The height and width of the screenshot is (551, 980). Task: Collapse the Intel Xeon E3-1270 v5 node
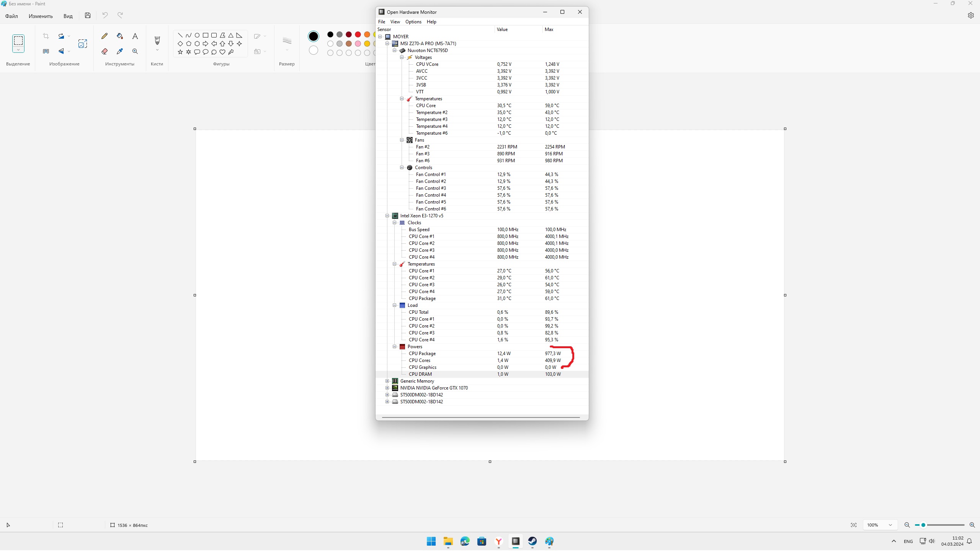387,216
